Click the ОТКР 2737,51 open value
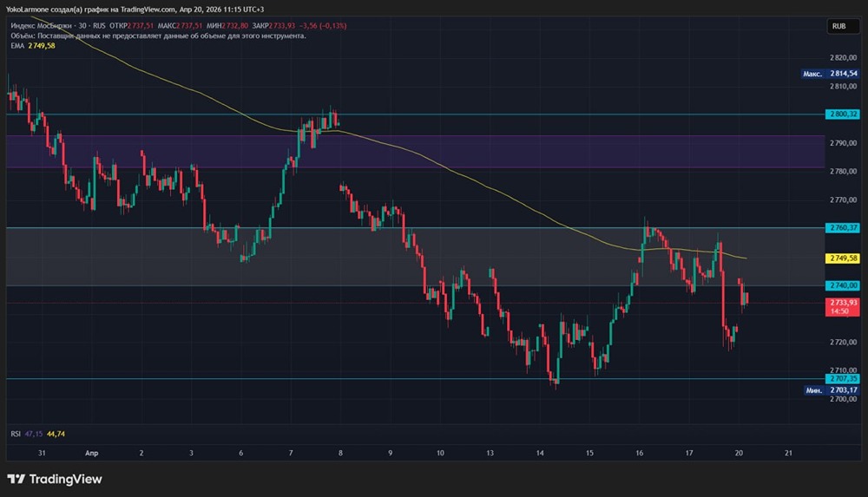 coord(131,25)
